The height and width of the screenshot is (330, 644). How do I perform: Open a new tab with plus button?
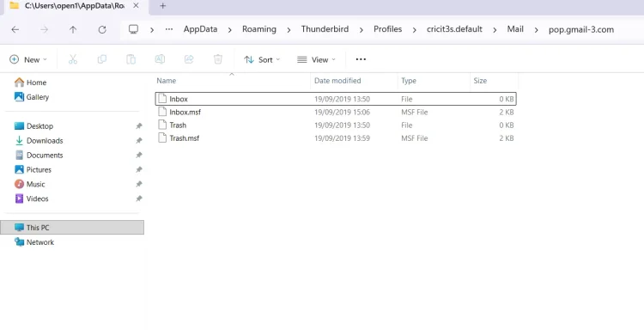(162, 6)
